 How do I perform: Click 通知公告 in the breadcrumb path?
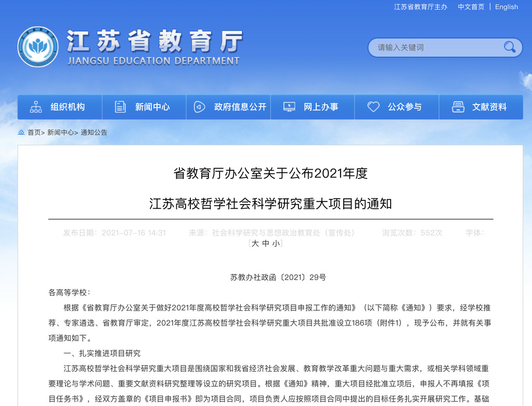[x=94, y=133]
